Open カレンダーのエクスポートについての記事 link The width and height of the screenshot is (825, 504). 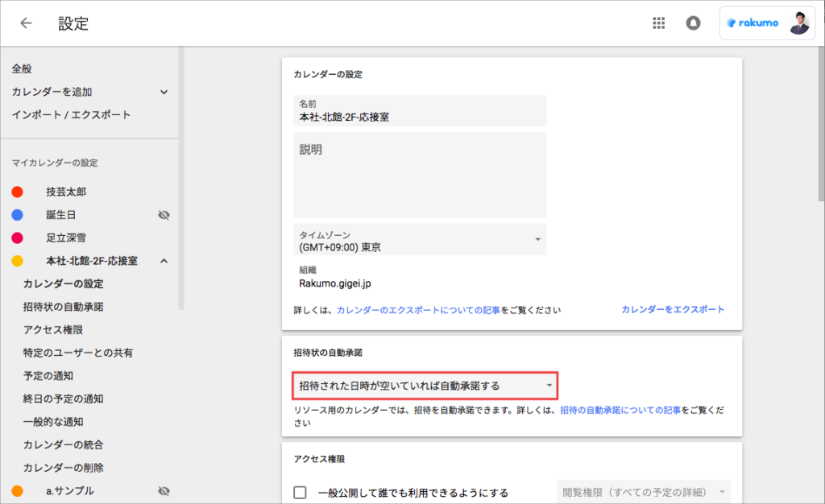(x=418, y=310)
